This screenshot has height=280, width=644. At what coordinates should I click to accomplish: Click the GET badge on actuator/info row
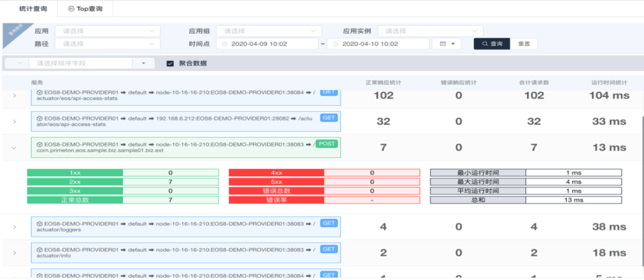[329, 249]
